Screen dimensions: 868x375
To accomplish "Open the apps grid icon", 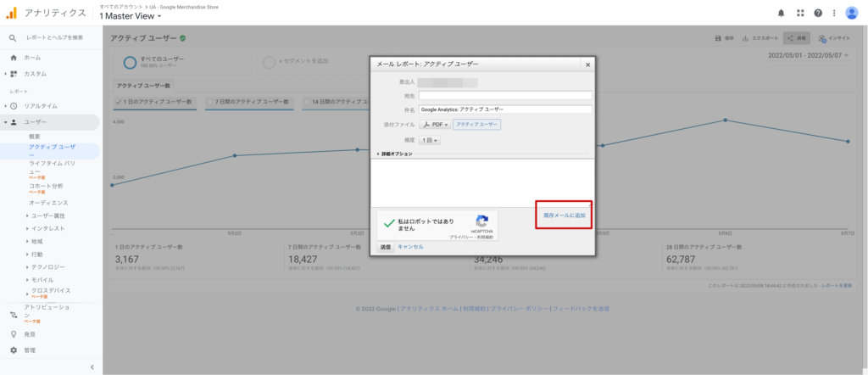I will 800,13.
